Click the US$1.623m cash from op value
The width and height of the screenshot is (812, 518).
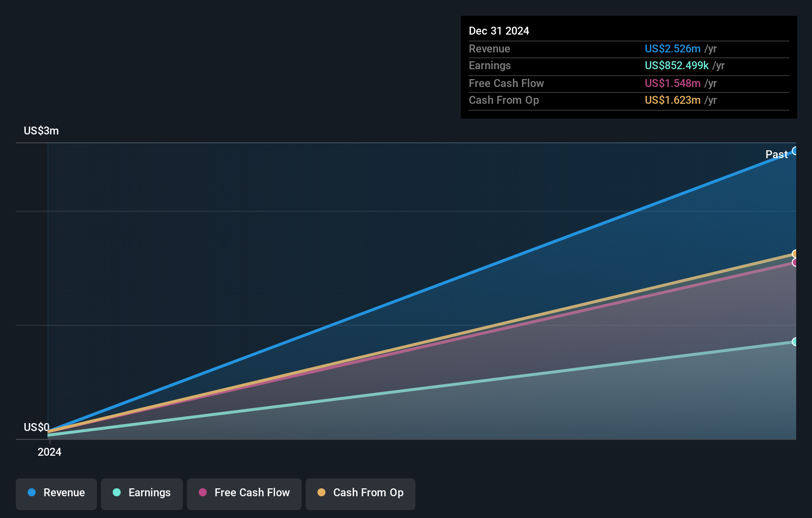[672, 100]
